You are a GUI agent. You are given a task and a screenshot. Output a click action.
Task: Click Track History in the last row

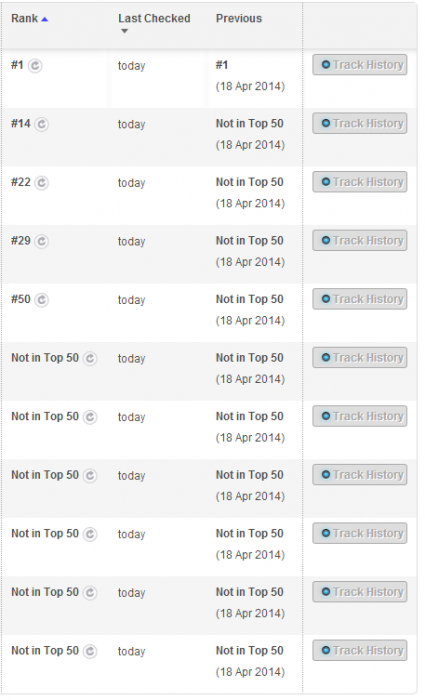360,650
